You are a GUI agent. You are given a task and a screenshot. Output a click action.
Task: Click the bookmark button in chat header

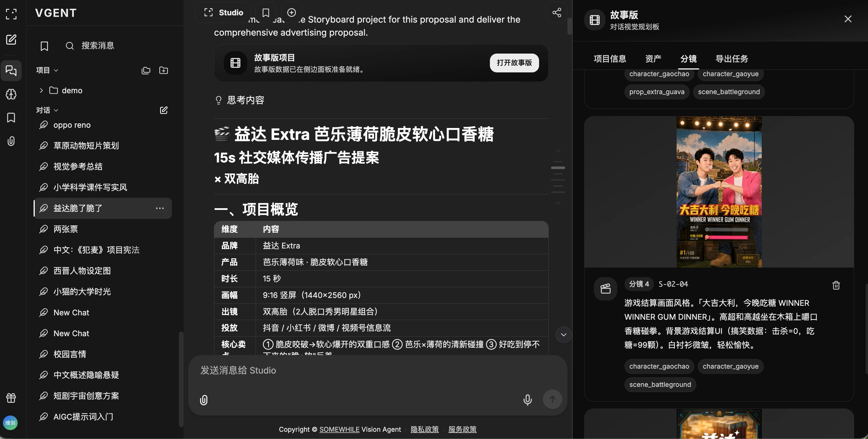[266, 12]
